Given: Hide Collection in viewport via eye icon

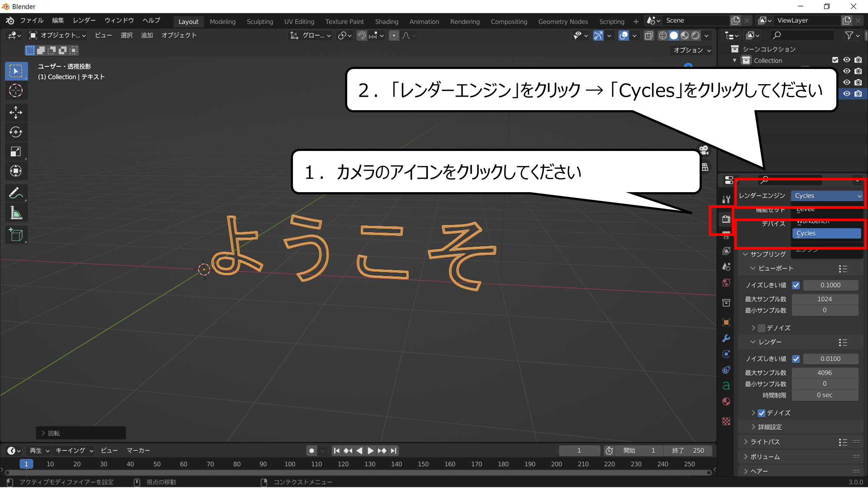Looking at the screenshot, I should tap(846, 60).
